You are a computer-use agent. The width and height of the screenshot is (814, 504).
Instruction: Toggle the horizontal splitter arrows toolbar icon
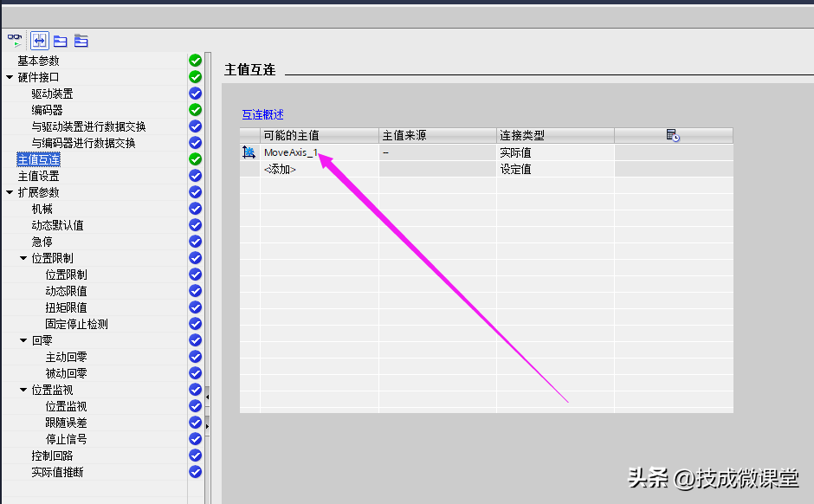(x=39, y=40)
